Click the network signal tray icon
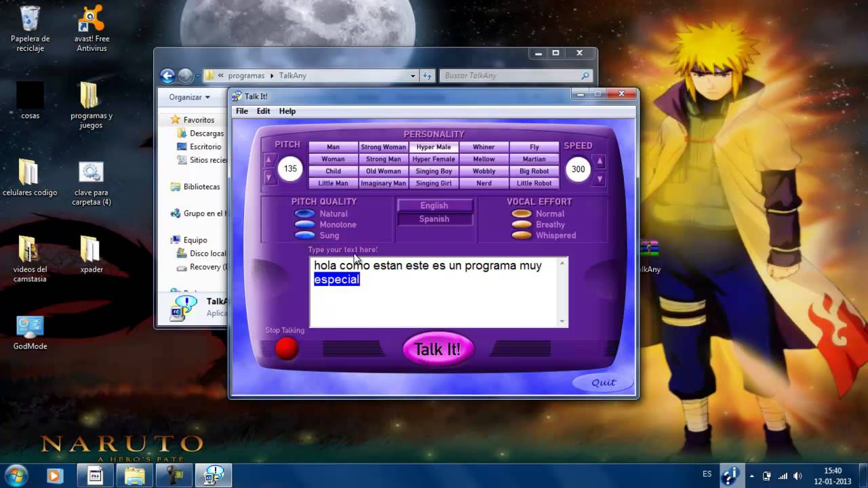868x488 pixels. point(783,476)
